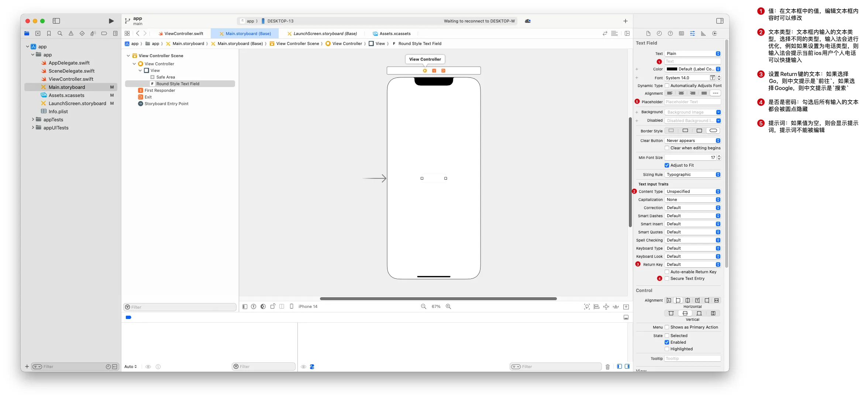Toggle the navigator sidebar icon
Viewport: 868px width, 399px height.
click(56, 21)
